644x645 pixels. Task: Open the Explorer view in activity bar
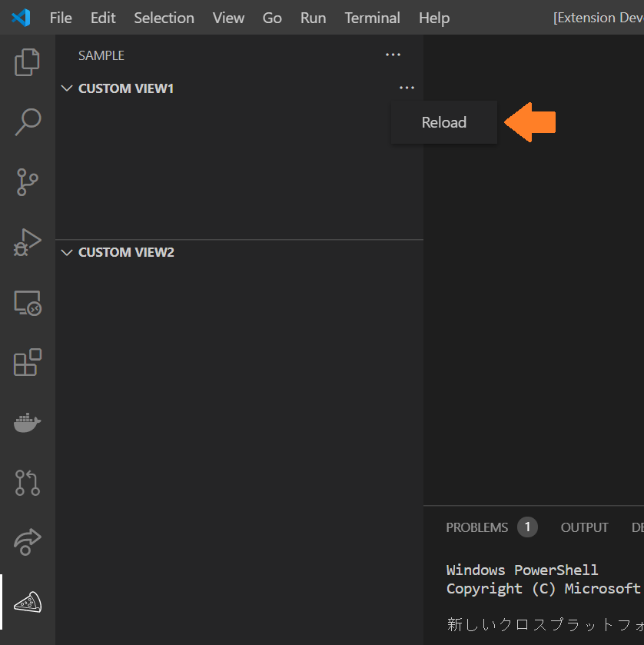[27, 62]
